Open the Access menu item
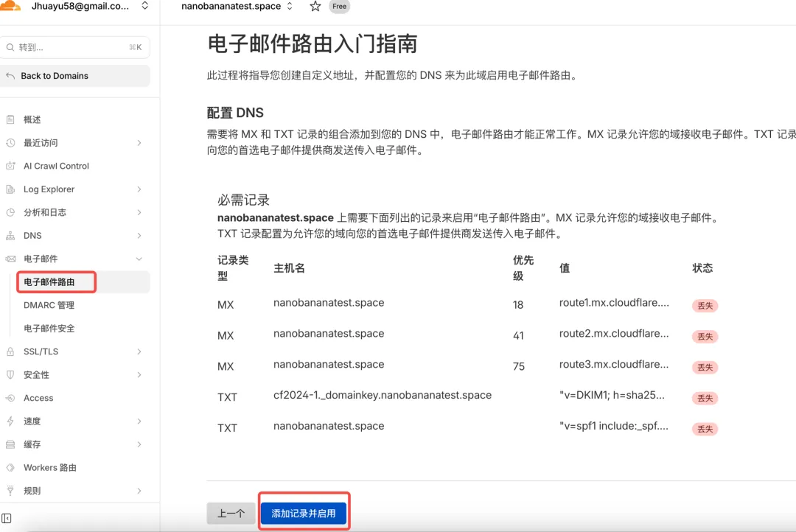Viewport: 796px width, 532px height. 38,398
